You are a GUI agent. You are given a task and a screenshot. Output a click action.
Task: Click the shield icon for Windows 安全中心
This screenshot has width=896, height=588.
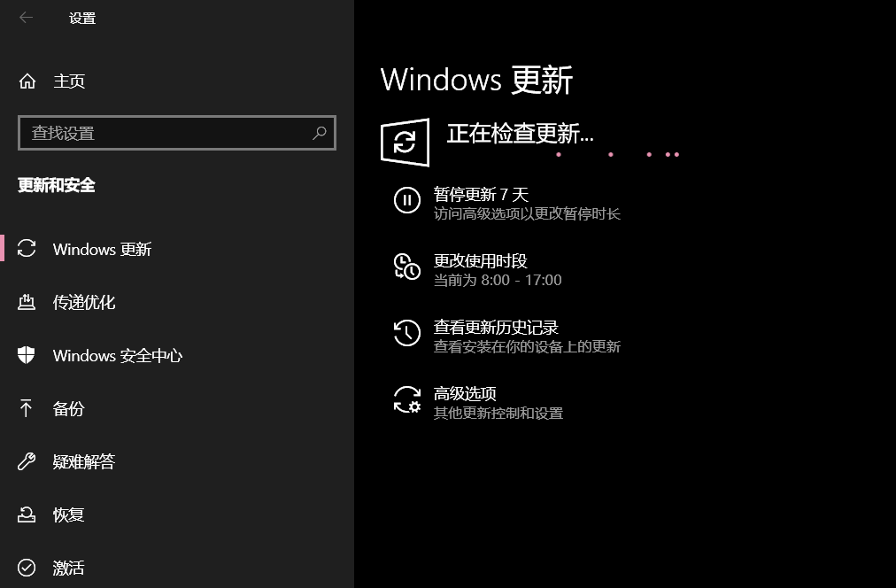click(x=27, y=355)
